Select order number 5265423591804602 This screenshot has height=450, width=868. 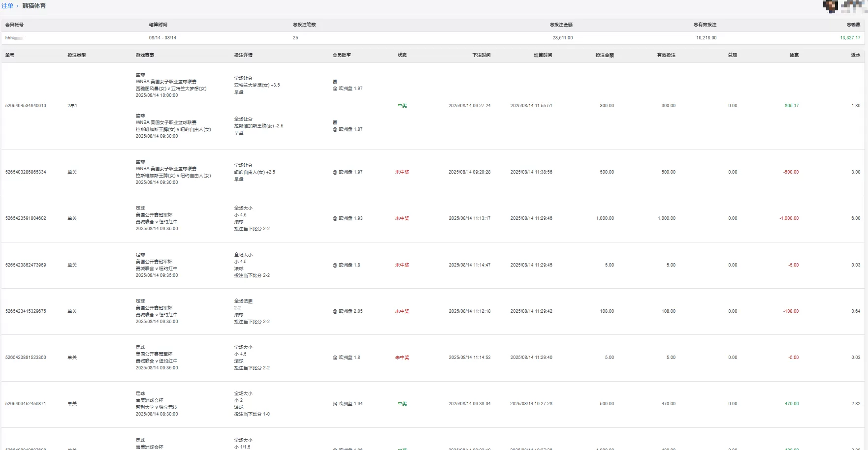[26, 218]
